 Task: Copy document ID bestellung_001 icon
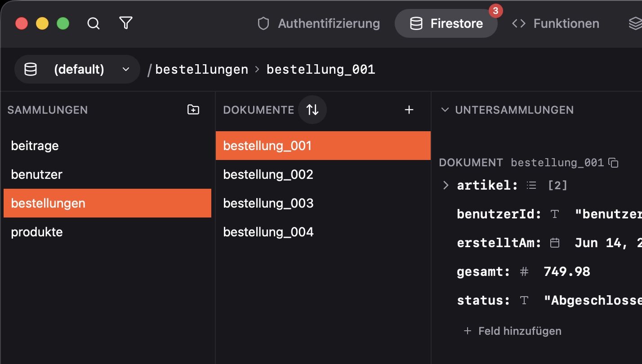613,163
